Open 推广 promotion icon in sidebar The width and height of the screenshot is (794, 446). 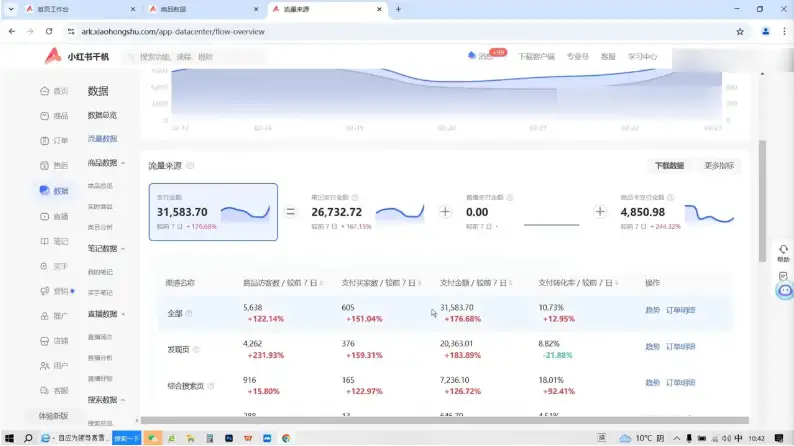(x=45, y=316)
